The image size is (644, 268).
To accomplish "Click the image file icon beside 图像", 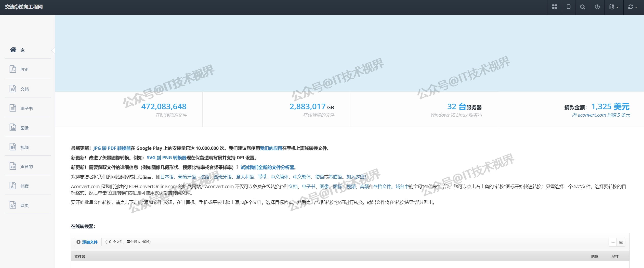I will (x=13, y=127).
